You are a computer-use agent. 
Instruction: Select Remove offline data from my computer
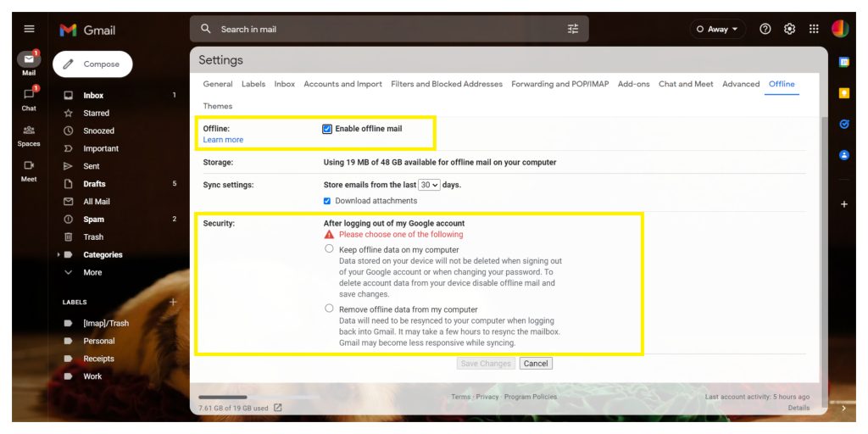tap(330, 309)
